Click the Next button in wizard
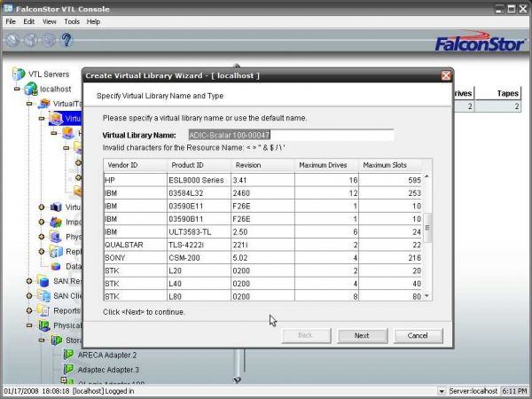Viewport: 532px width, 399px height. 362,335
